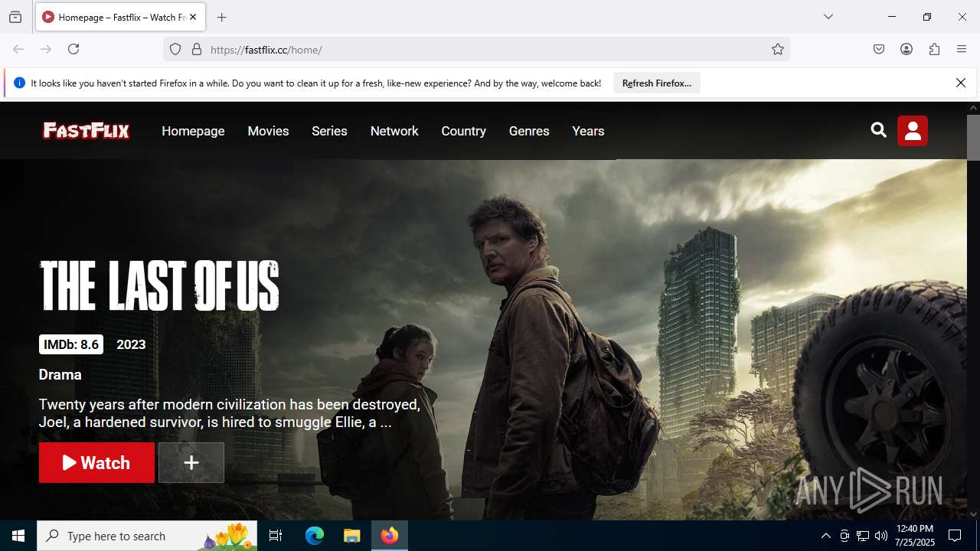This screenshot has width=980, height=551.
Task: List all tabs dropdown arrow
Action: pyautogui.click(x=828, y=17)
